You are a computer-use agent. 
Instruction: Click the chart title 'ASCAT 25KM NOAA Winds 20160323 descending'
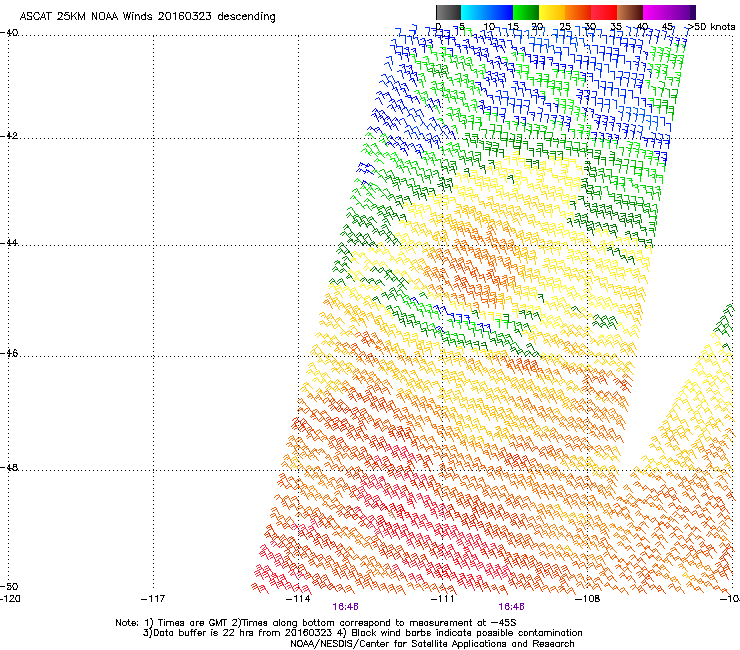coord(148,17)
